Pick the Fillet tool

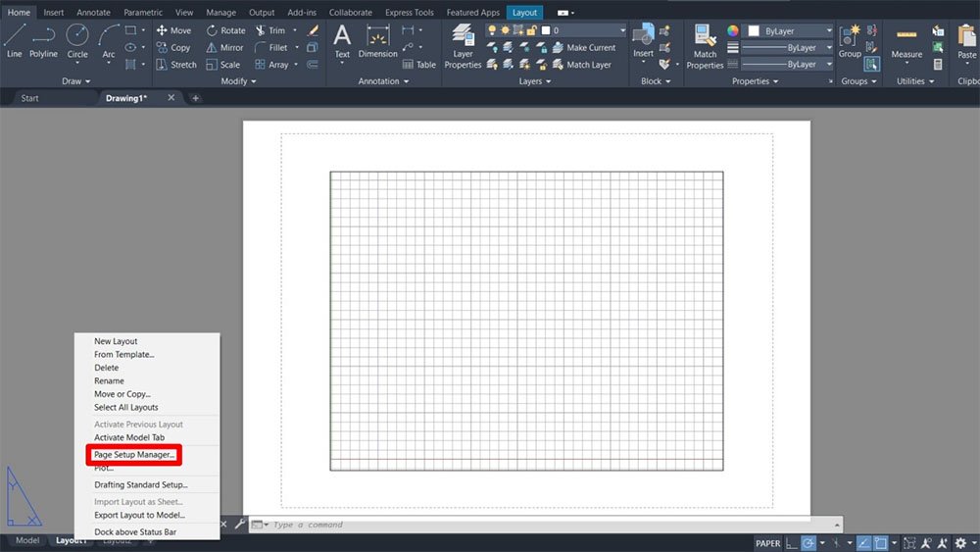click(271, 47)
